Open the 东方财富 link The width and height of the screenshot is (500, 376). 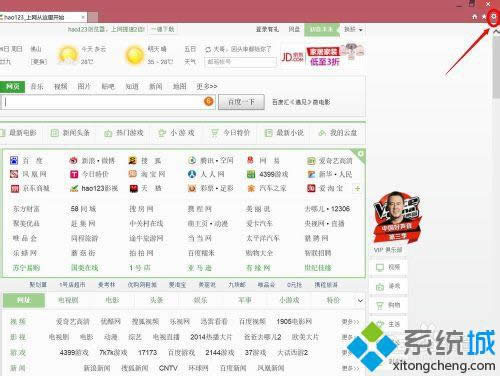click(26, 209)
